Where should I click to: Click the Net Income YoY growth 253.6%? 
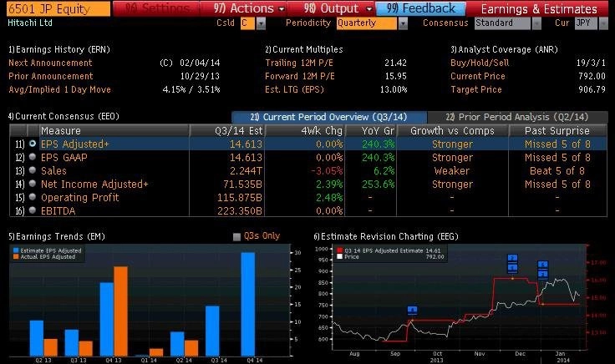[x=378, y=185]
